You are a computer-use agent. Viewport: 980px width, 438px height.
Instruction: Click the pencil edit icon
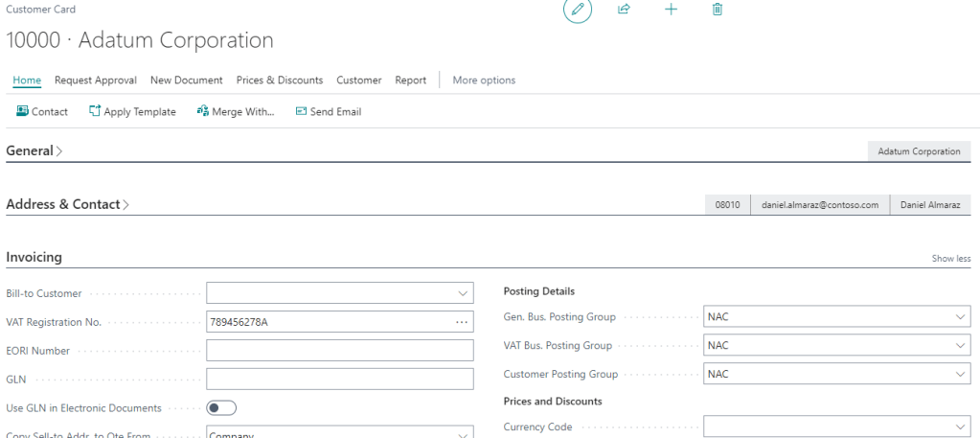click(x=577, y=10)
